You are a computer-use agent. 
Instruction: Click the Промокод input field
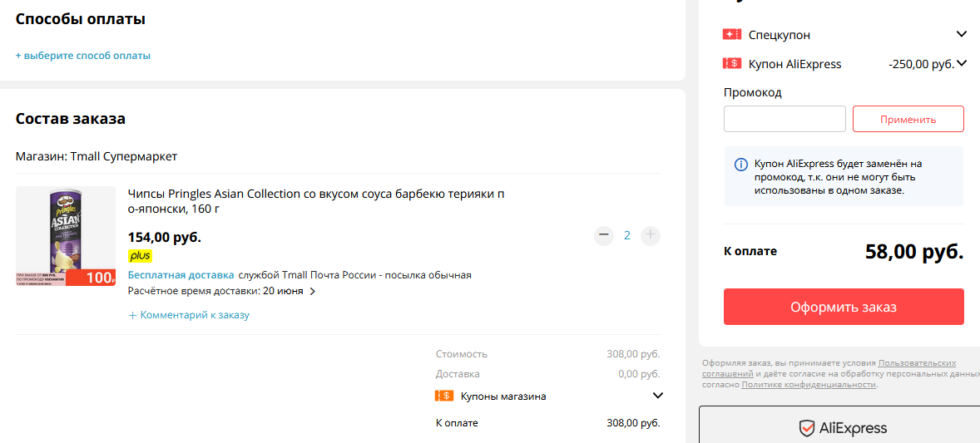click(x=784, y=119)
